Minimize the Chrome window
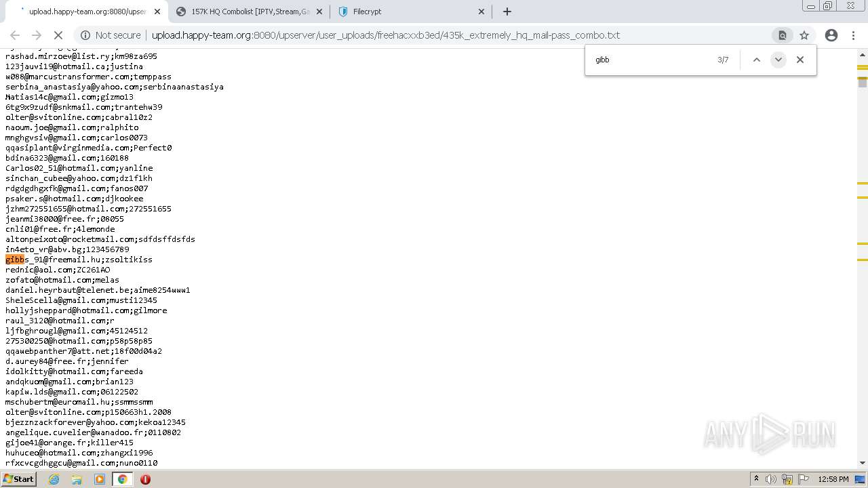 click(x=810, y=6)
